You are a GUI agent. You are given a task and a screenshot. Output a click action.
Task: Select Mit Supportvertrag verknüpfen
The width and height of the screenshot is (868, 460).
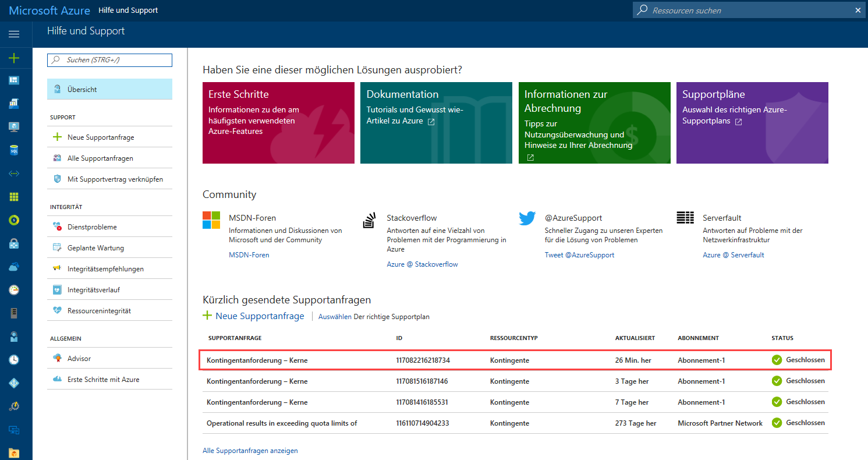[109, 179]
